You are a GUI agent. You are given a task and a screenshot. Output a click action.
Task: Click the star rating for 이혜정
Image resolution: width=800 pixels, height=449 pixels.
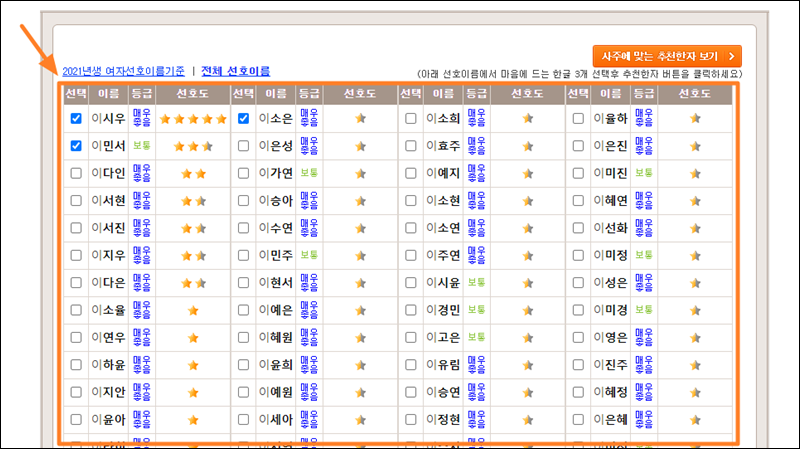695,393
